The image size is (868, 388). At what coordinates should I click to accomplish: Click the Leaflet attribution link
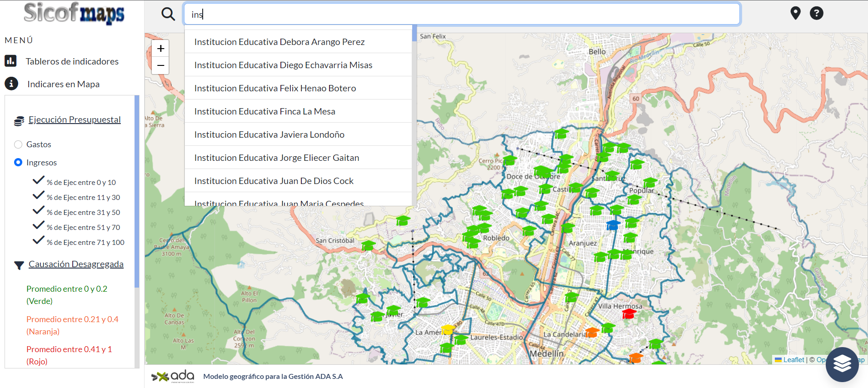[793, 360]
